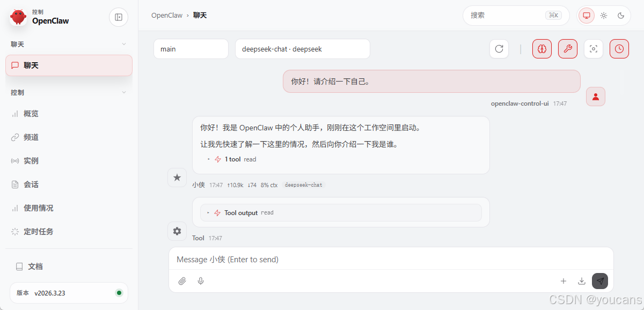644x310 pixels.
Task: Expand the 1 tool read disclosure
Action: pyautogui.click(x=232, y=159)
